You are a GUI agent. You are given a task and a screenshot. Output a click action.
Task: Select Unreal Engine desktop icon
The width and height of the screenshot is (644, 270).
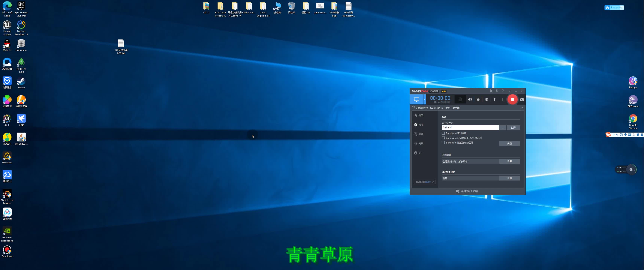(x=7, y=28)
